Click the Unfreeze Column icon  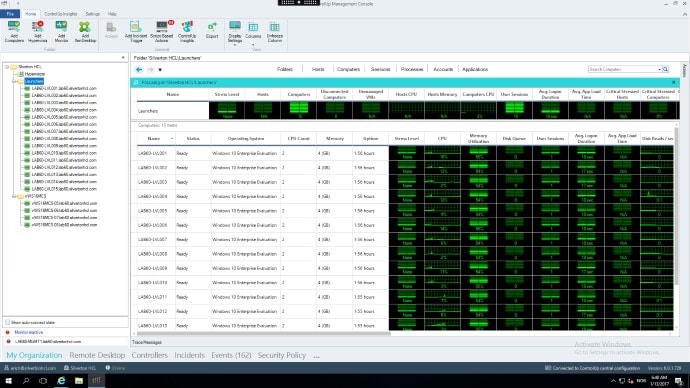tap(275, 32)
